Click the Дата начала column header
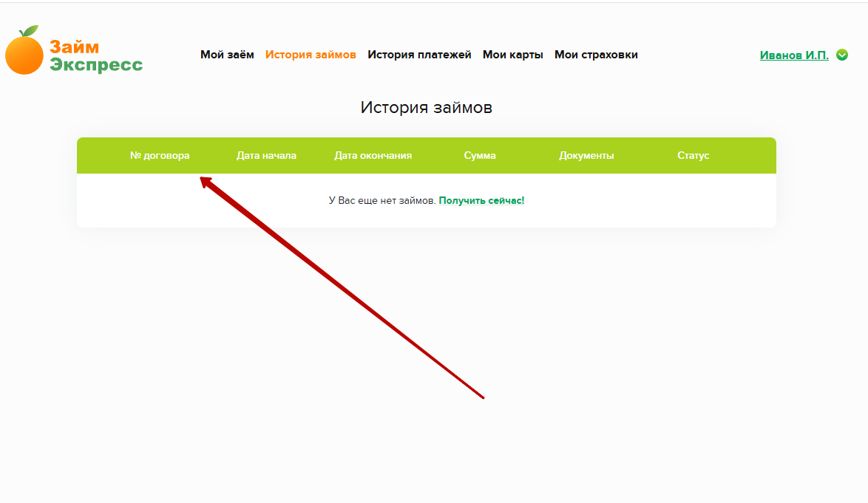Image resolution: width=868 pixels, height=503 pixels. (266, 155)
